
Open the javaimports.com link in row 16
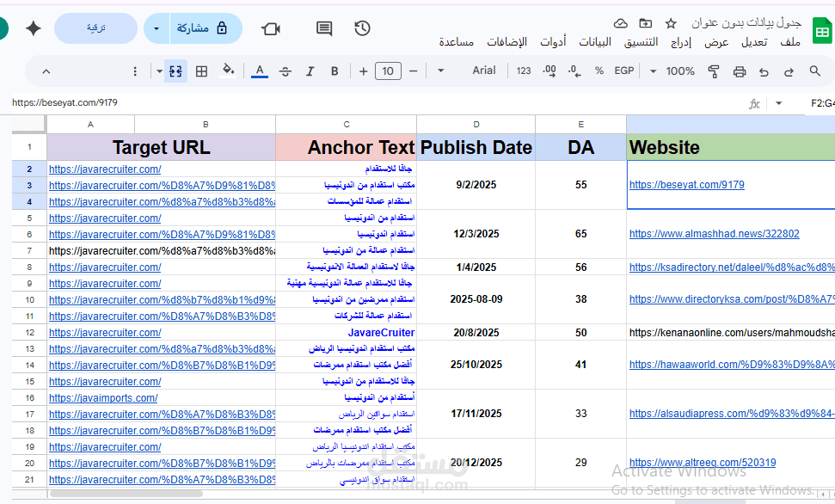tap(103, 398)
